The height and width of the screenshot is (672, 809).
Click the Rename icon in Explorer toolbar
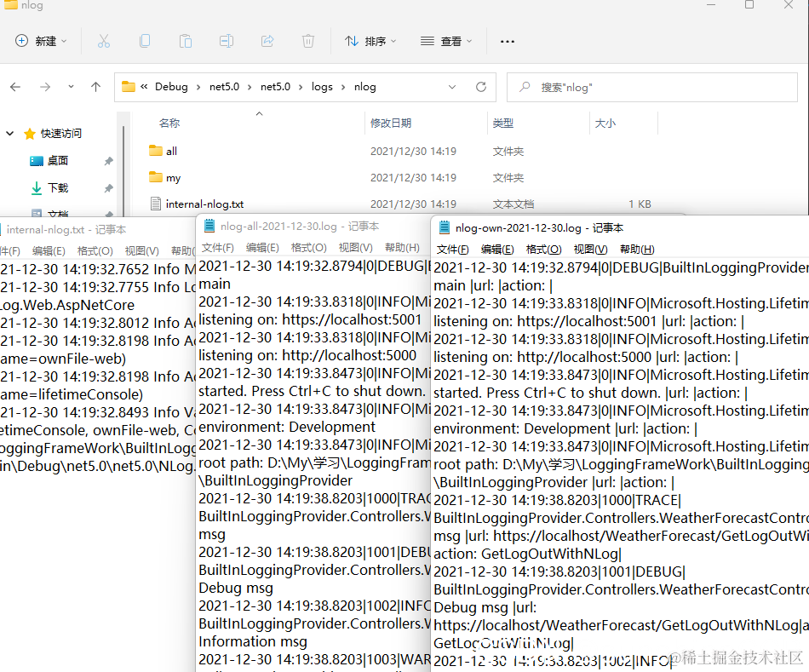coord(227,41)
